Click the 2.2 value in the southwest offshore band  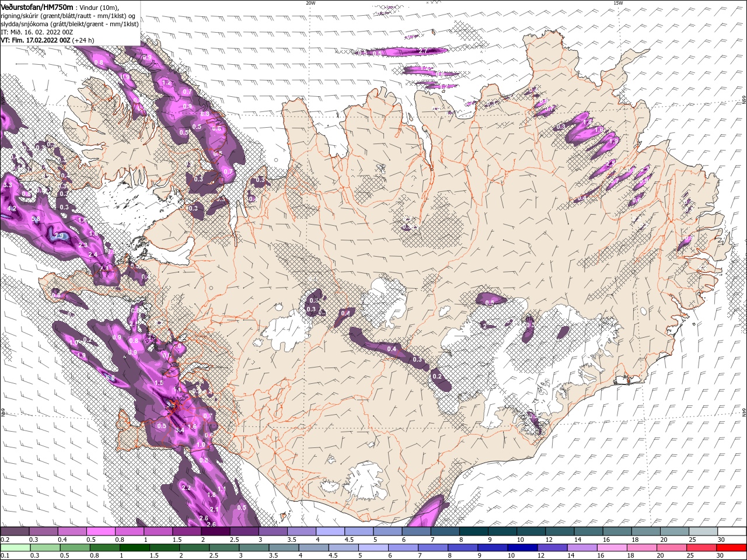click(x=187, y=487)
